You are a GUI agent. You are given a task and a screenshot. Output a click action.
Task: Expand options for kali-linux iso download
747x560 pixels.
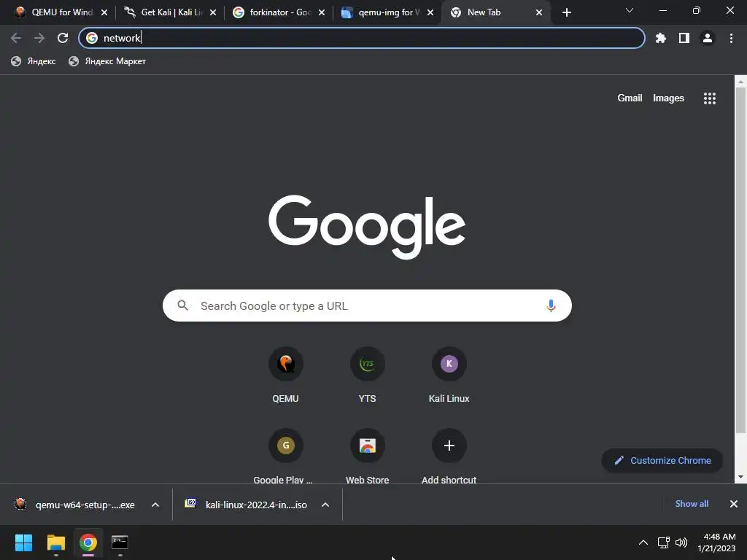[x=325, y=505]
